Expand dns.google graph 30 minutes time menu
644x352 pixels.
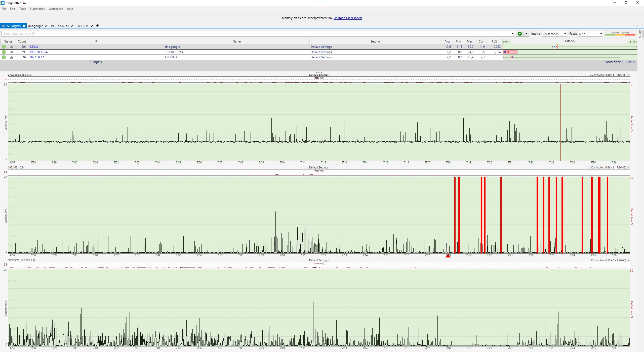pos(628,75)
